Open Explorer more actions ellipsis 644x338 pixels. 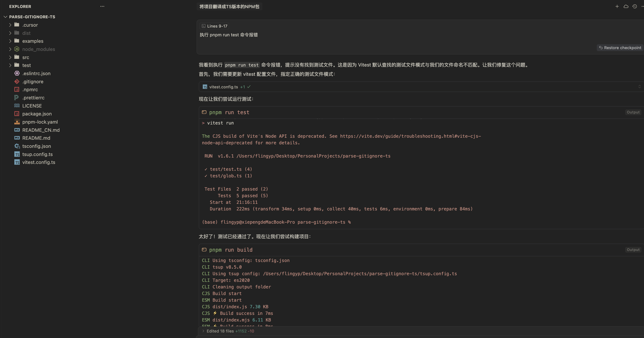[x=102, y=6]
